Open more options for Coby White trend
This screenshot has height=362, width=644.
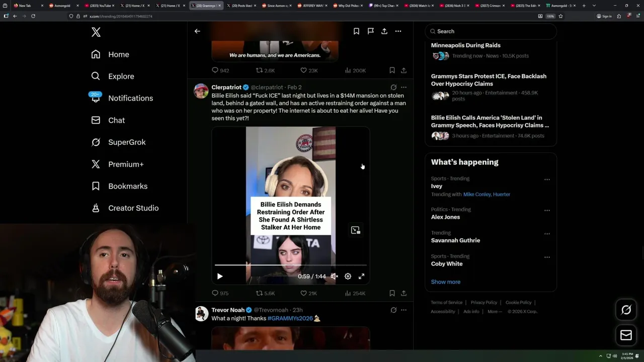[547, 257]
